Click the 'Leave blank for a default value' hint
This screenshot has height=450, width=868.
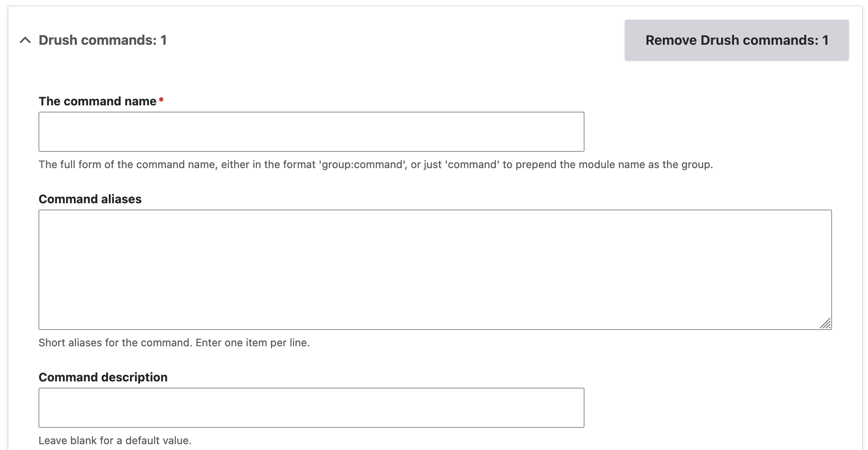[x=115, y=440]
